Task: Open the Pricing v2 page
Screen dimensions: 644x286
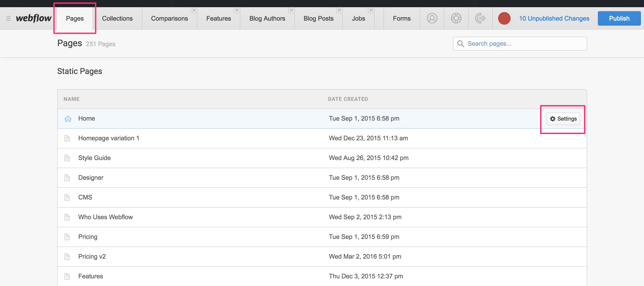Action: [x=322, y=257]
